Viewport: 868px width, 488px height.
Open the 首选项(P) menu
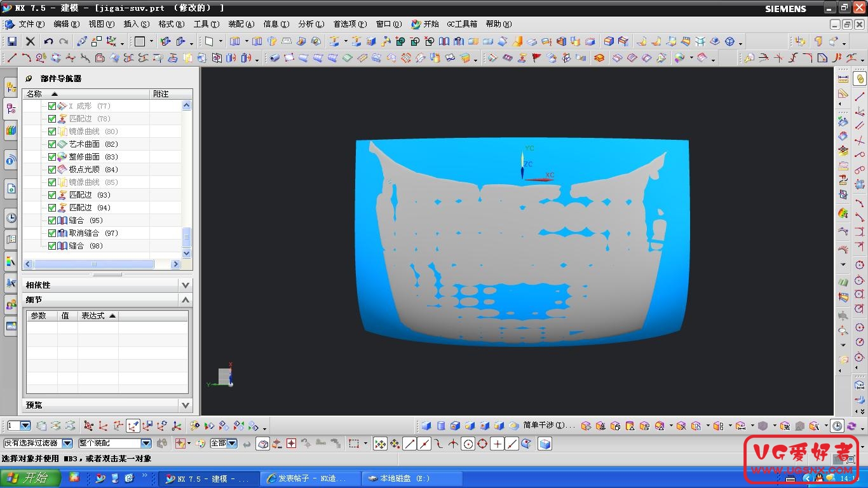point(350,24)
